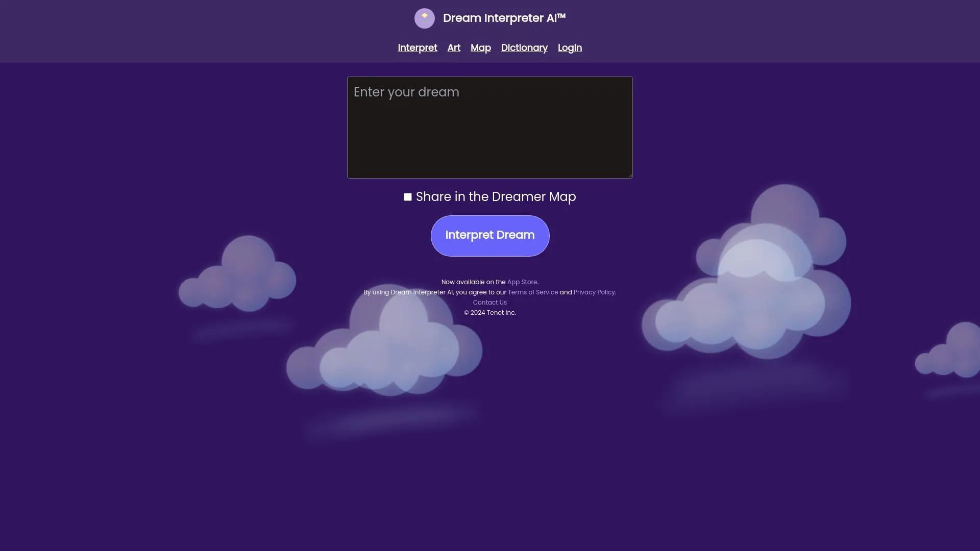Click inside the Enter your dream textbox
This screenshot has width=980, height=551.
(489, 128)
